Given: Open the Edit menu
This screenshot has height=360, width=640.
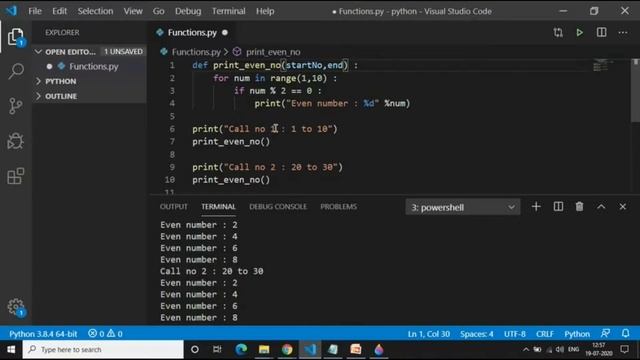Looking at the screenshot, I should [x=59, y=11].
